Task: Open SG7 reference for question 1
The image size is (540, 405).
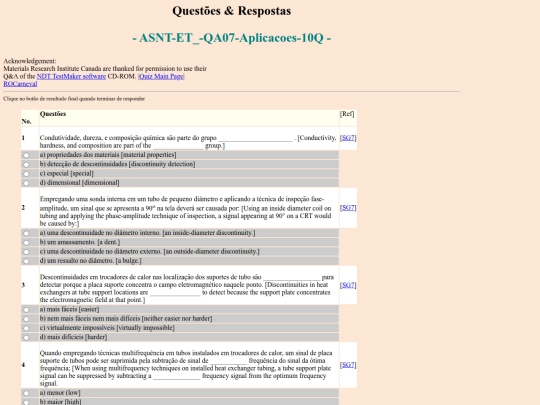Action: [x=348, y=138]
